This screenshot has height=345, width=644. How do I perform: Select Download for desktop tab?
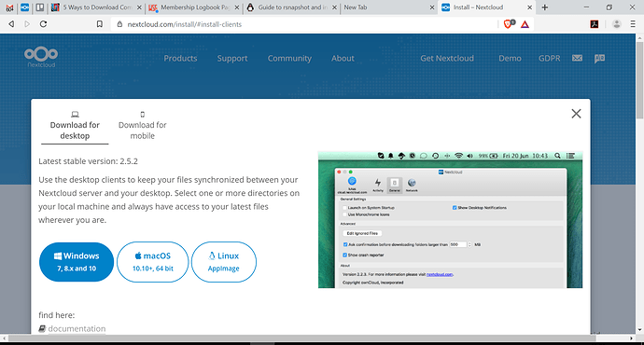(x=75, y=127)
